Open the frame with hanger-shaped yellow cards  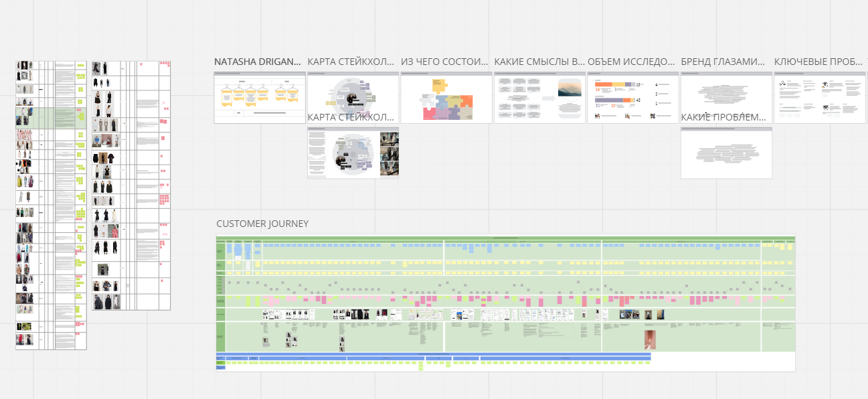(x=260, y=98)
